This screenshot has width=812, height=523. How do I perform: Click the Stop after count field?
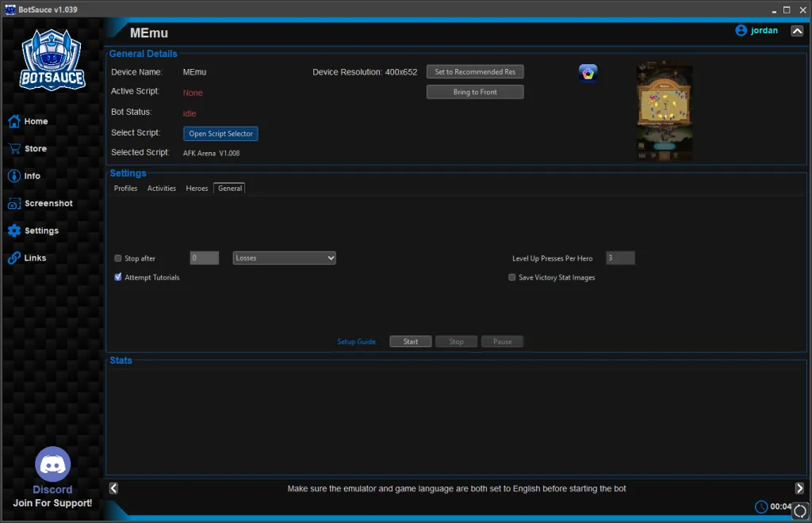[204, 258]
